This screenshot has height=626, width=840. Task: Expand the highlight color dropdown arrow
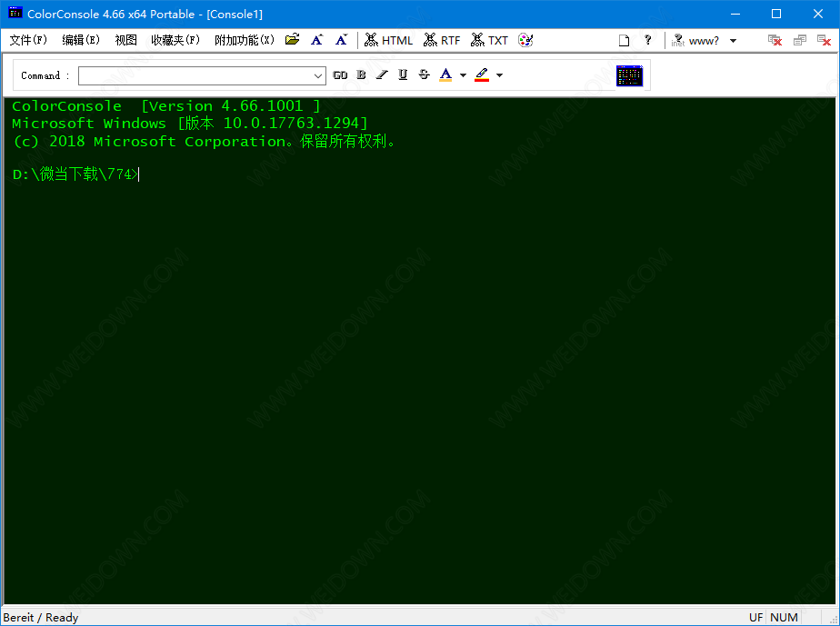click(499, 75)
